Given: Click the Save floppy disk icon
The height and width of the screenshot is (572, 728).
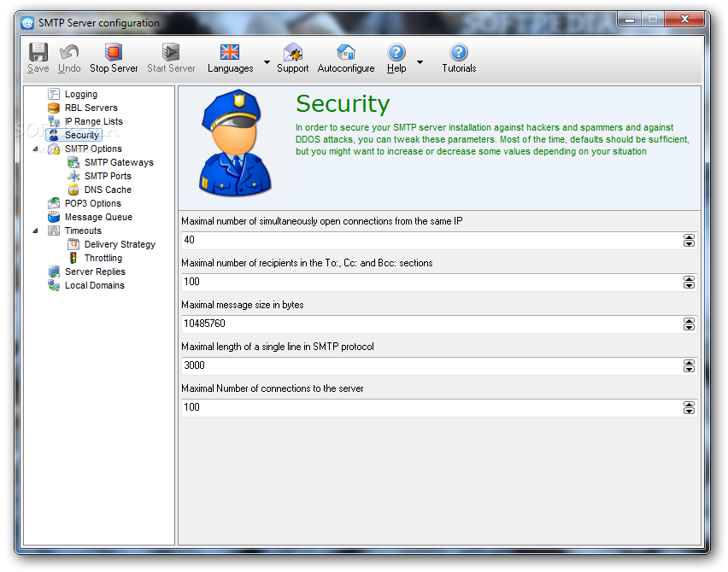Looking at the screenshot, I should click(x=38, y=52).
